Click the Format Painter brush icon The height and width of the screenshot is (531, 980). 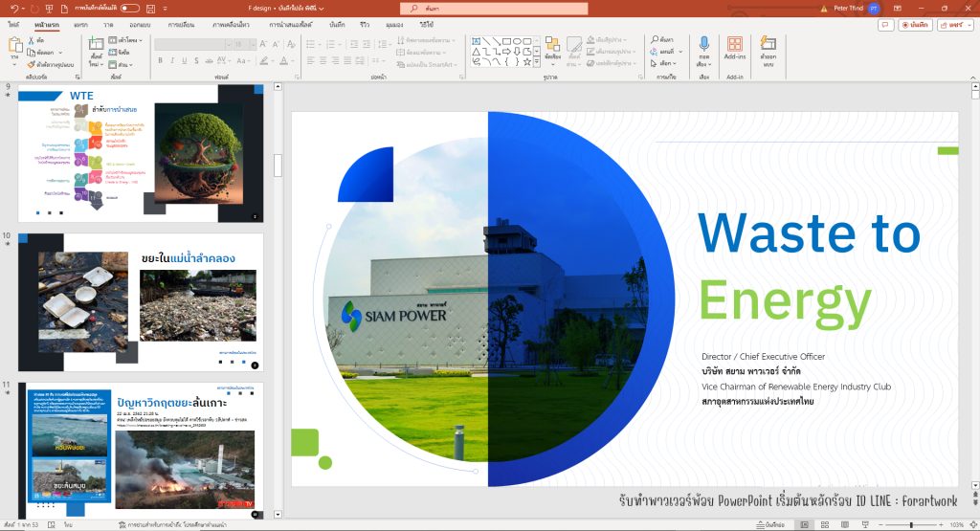pos(32,64)
